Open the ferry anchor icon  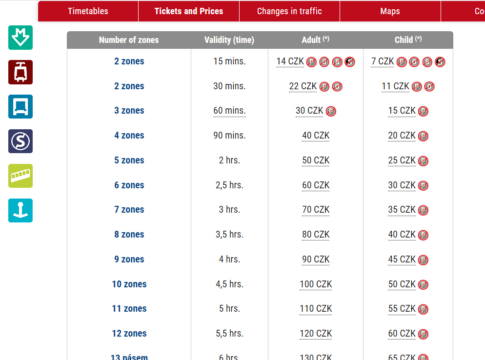[20, 210]
